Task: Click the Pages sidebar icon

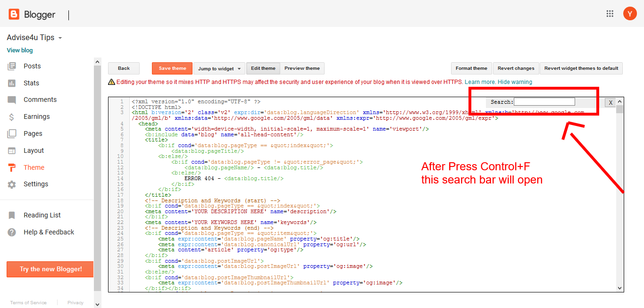Action: click(12, 133)
